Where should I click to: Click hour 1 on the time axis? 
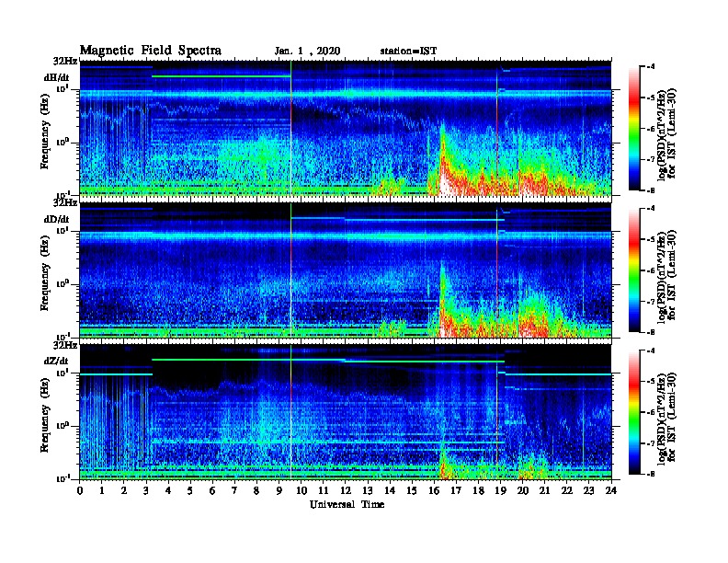(102, 490)
